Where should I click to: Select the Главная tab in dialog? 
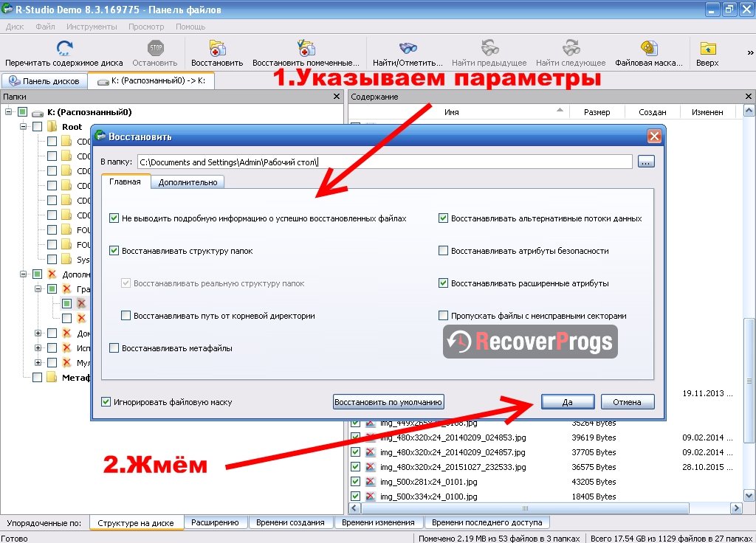tap(125, 181)
